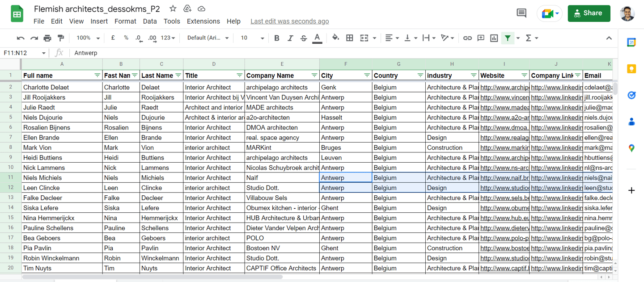
Task: Open vertical align dropdown
Action: coord(411,38)
